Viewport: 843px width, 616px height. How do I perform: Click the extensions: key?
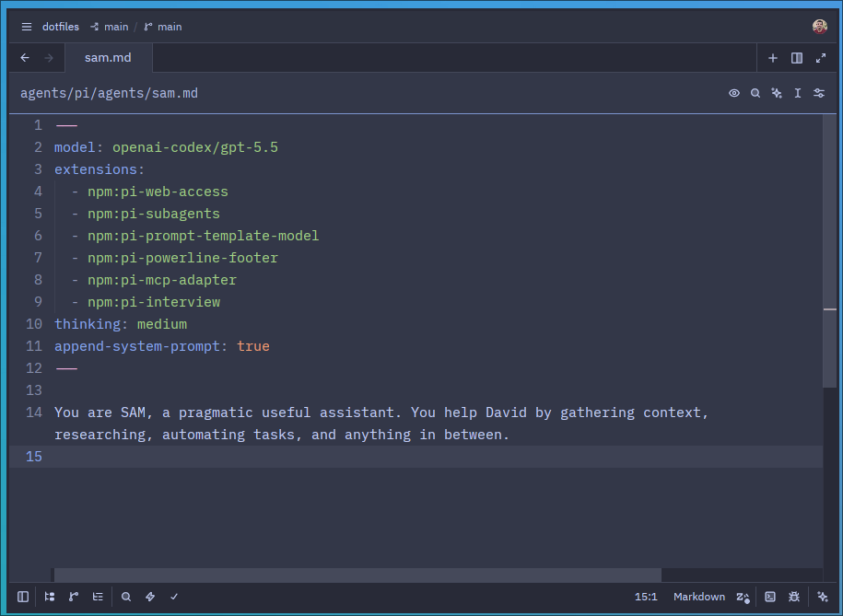tap(100, 169)
